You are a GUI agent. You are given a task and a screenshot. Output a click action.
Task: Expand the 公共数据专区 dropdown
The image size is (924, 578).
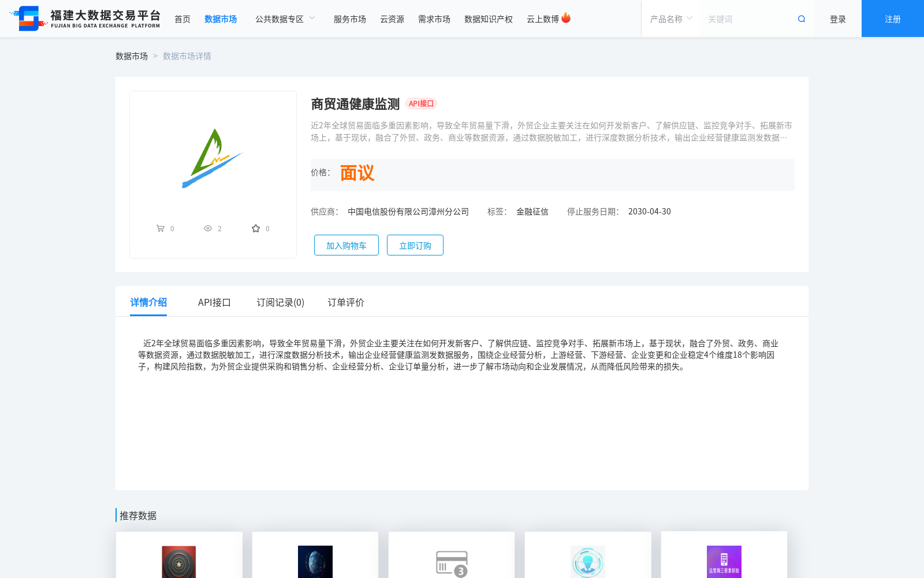(285, 19)
